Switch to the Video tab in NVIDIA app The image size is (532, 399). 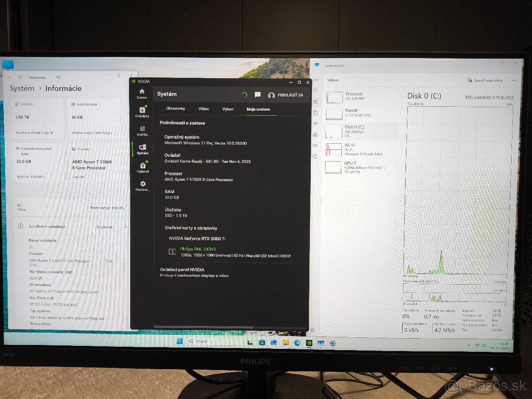tap(203, 109)
